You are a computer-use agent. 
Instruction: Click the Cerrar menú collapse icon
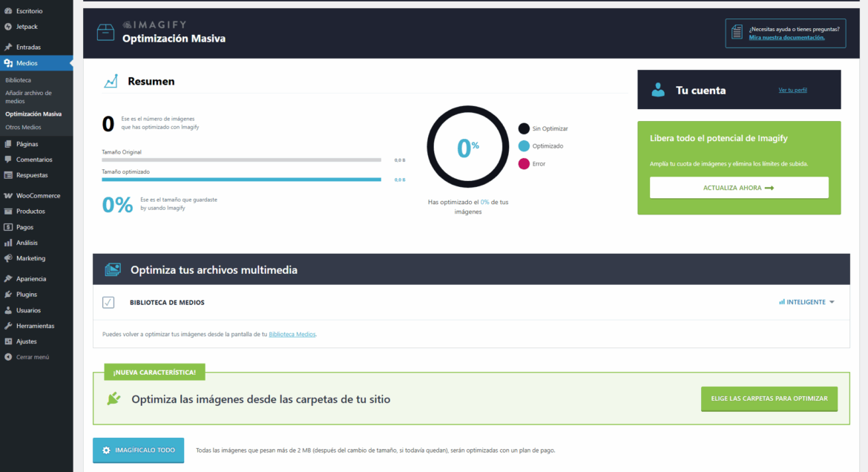tap(8, 357)
